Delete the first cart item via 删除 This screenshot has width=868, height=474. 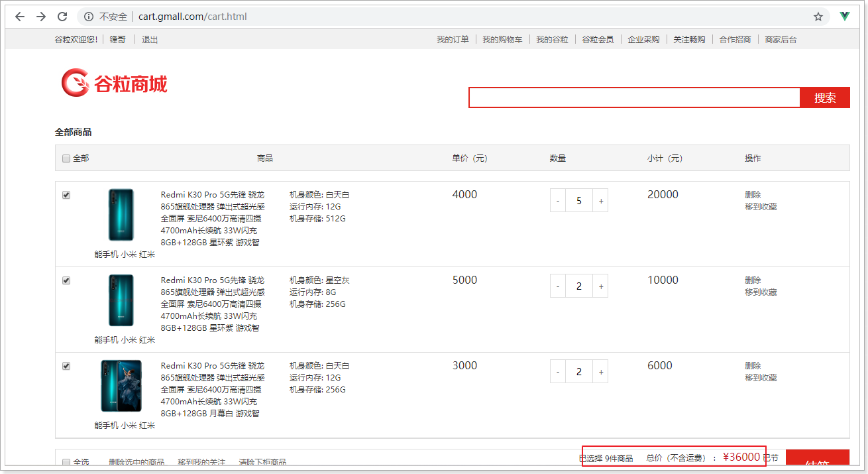(x=753, y=195)
